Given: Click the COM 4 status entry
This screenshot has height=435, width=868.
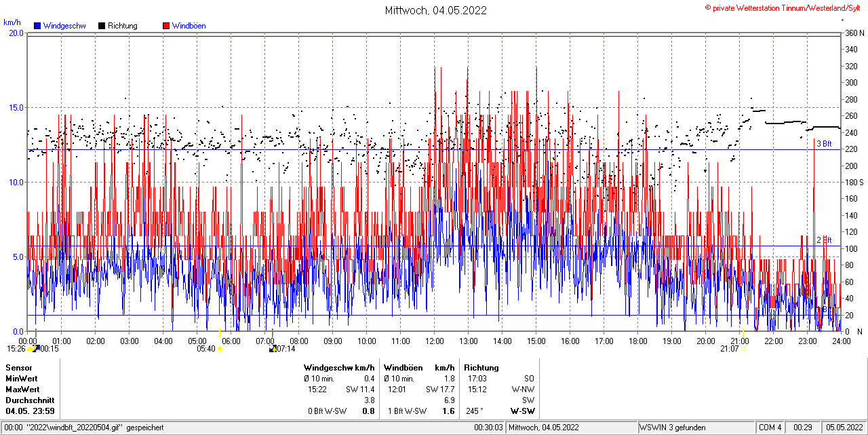Looking at the screenshot, I should (770, 428).
